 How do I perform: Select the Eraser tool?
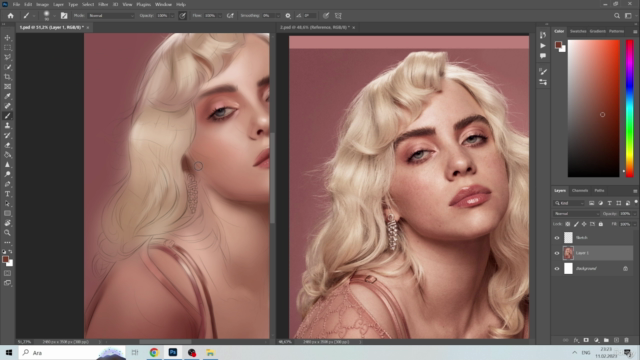point(7,145)
